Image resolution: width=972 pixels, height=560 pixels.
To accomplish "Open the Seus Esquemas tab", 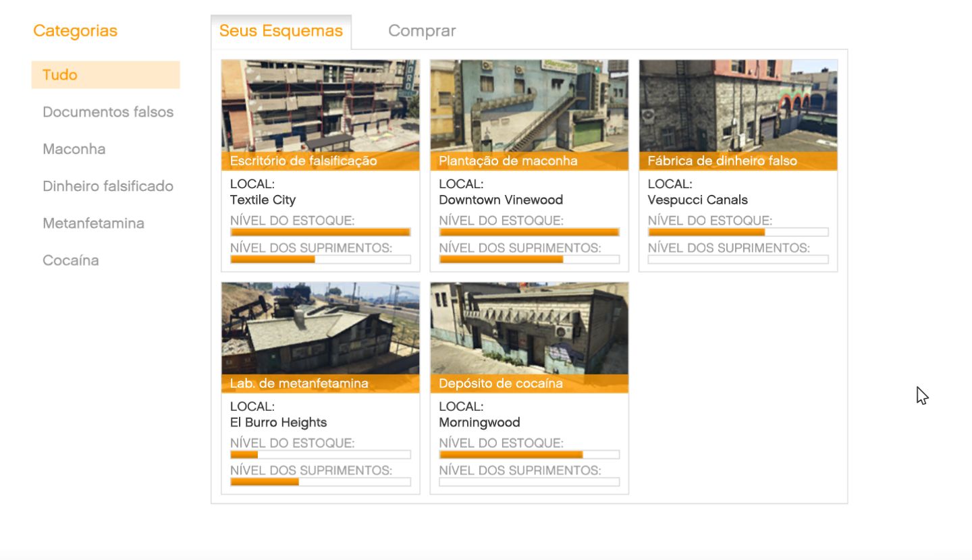I will (x=281, y=31).
